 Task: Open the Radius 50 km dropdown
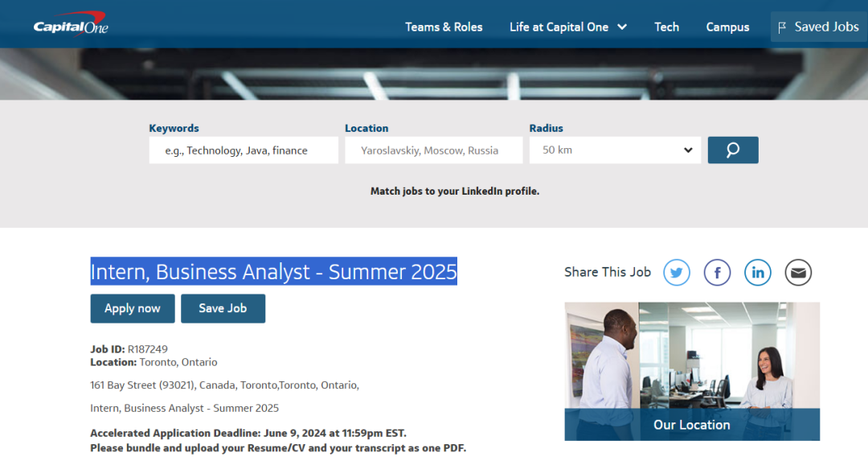coord(615,150)
